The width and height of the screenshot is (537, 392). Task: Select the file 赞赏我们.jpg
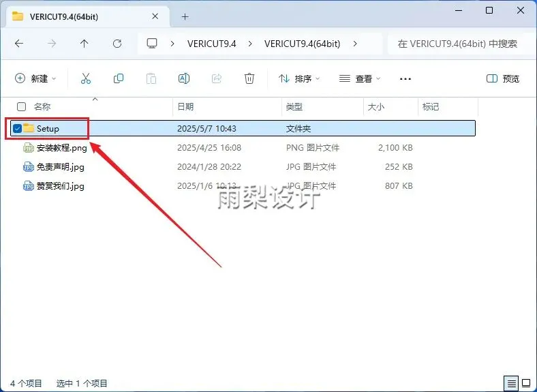point(60,186)
